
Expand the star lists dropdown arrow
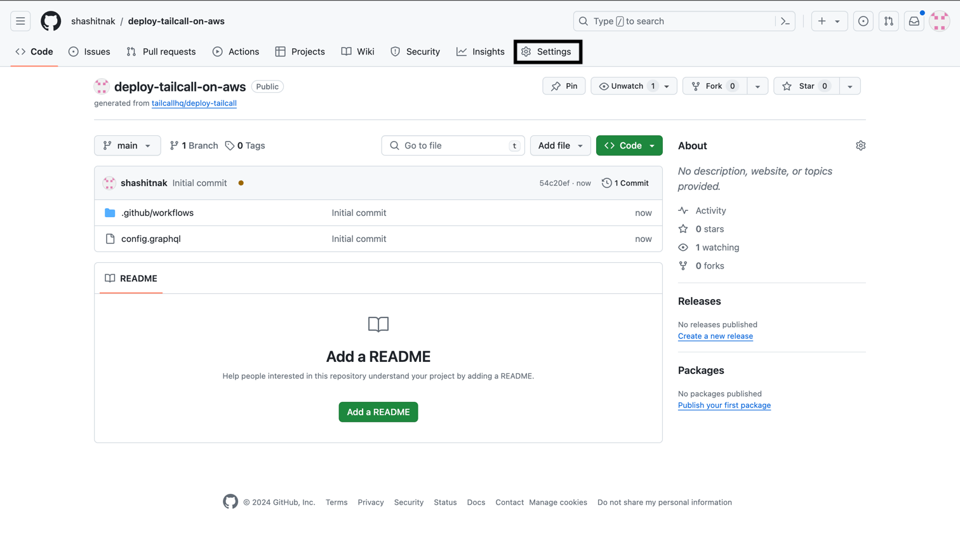point(850,86)
